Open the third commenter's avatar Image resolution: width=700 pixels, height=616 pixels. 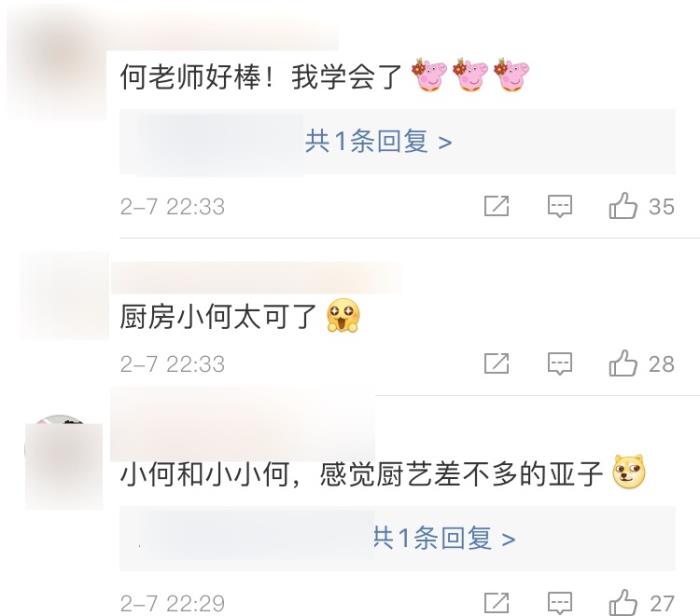pyautogui.click(x=64, y=463)
